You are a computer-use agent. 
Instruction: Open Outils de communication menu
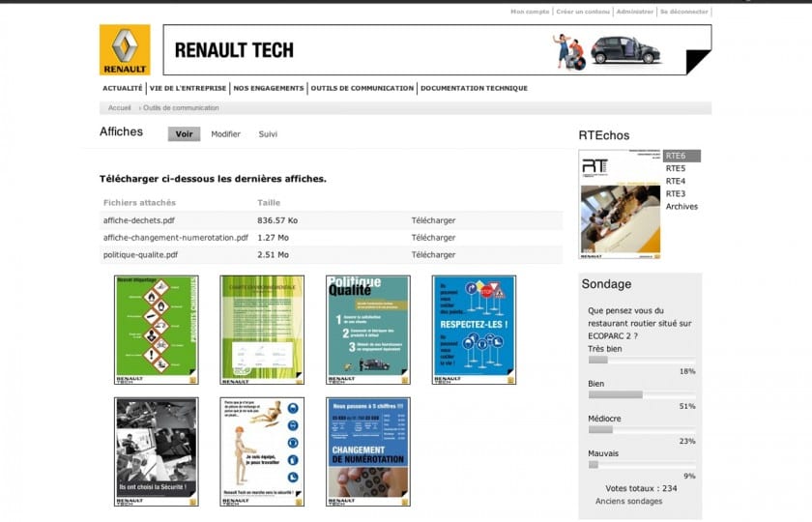coord(362,88)
